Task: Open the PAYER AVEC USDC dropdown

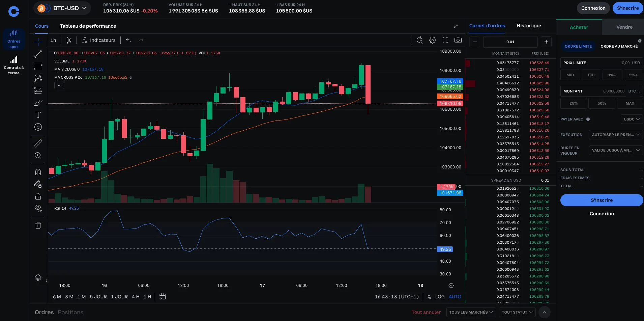Action: click(632, 119)
